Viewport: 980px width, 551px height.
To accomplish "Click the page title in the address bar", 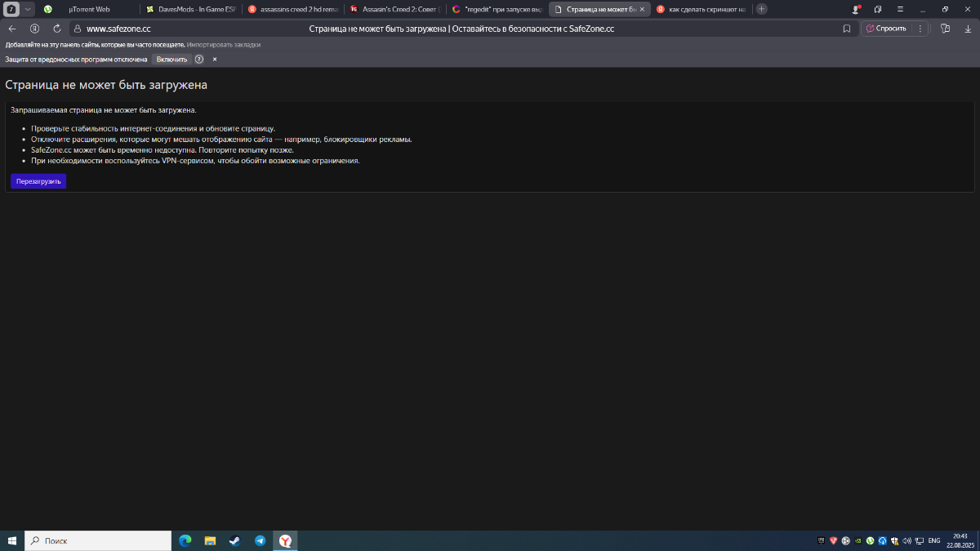I will pyautogui.click(x=461, y=29).
